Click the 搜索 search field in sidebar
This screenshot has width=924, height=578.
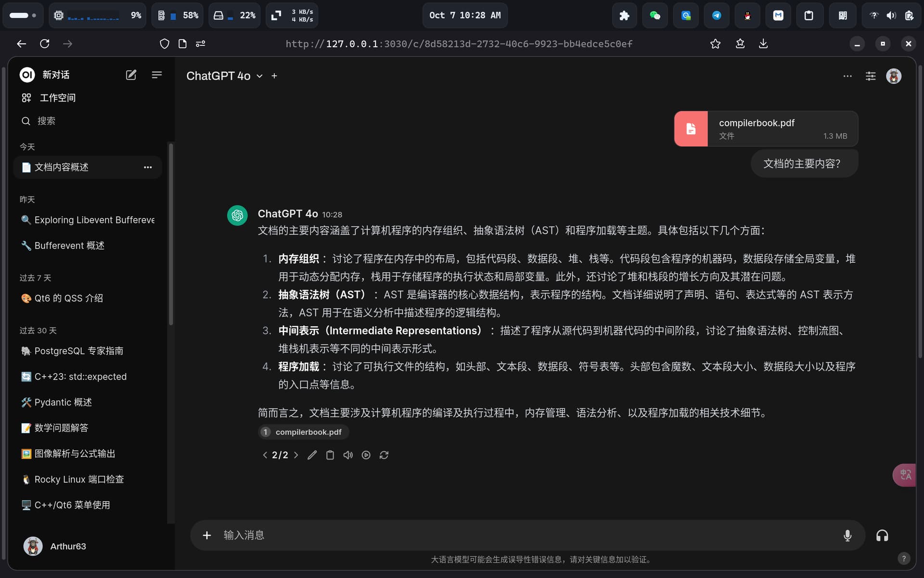coord(88,121)
